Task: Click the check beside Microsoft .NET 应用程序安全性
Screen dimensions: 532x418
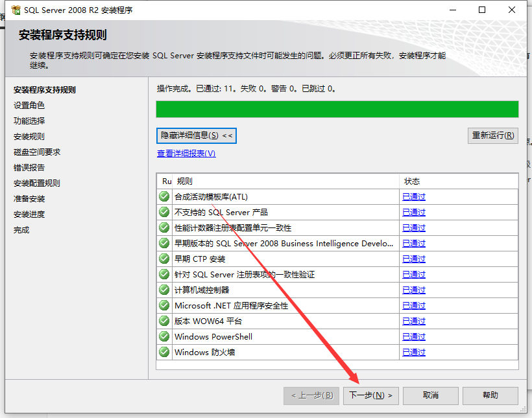Action: (164, 305)
